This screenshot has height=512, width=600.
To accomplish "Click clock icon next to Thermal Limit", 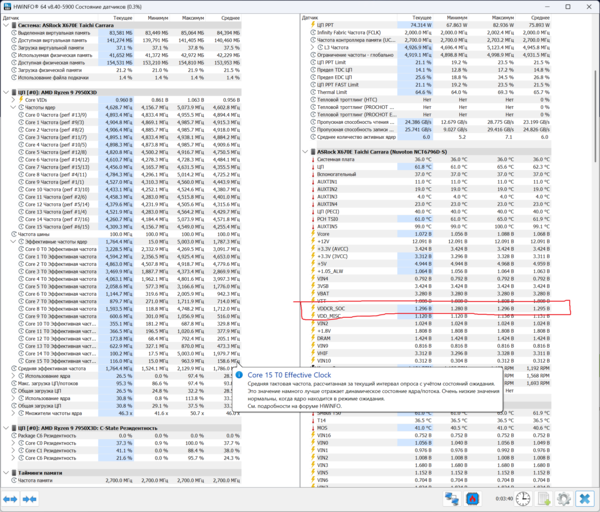I will [313, 92].
